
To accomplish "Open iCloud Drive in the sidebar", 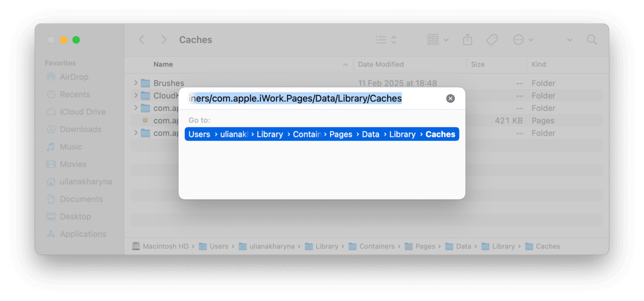I will pyautogui.click(x=82, y=112).
